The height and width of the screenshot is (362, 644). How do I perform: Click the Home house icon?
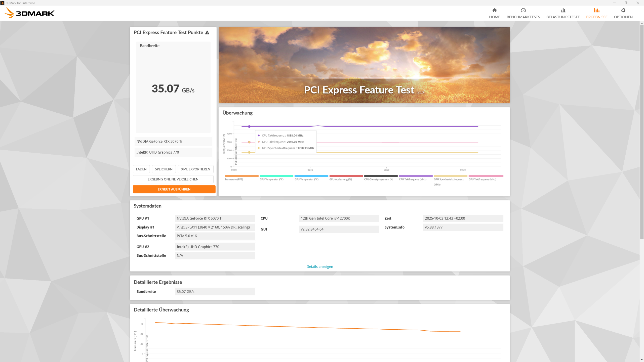[x=494, y=10]
